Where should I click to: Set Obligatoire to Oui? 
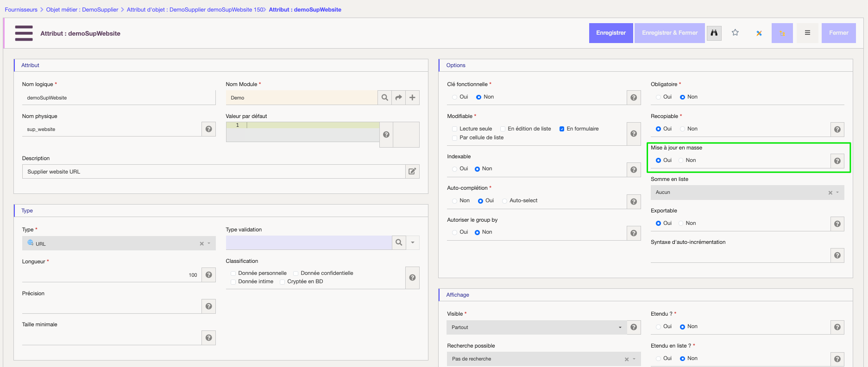[659, 97]
